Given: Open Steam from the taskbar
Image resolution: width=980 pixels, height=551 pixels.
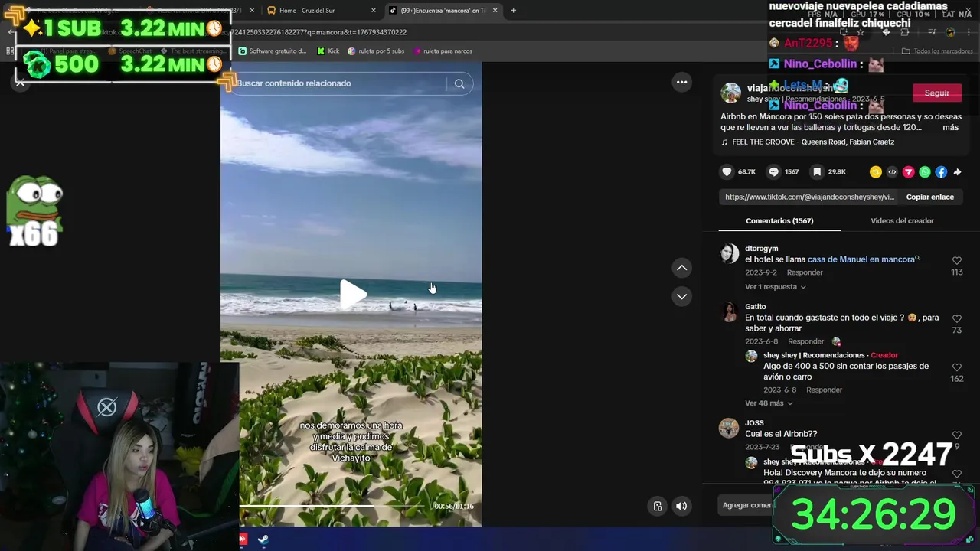Looking at the screenshot, I should pos(263,540).
